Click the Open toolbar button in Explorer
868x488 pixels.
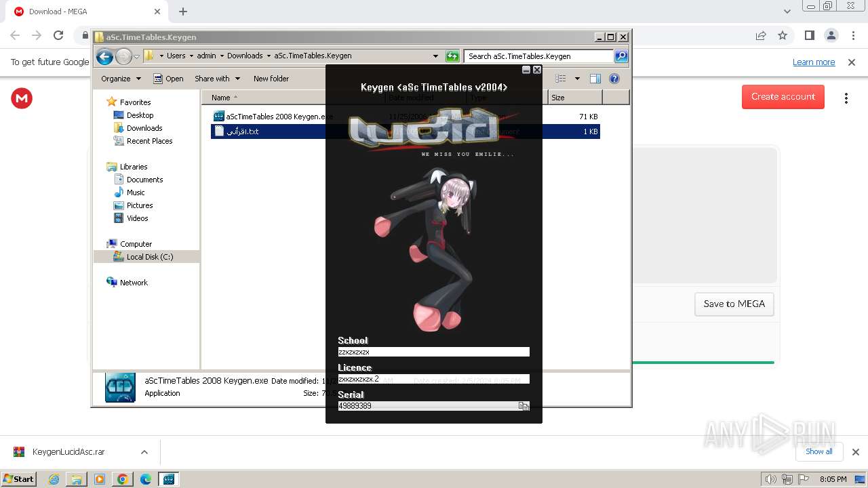[x=168, y=79]
